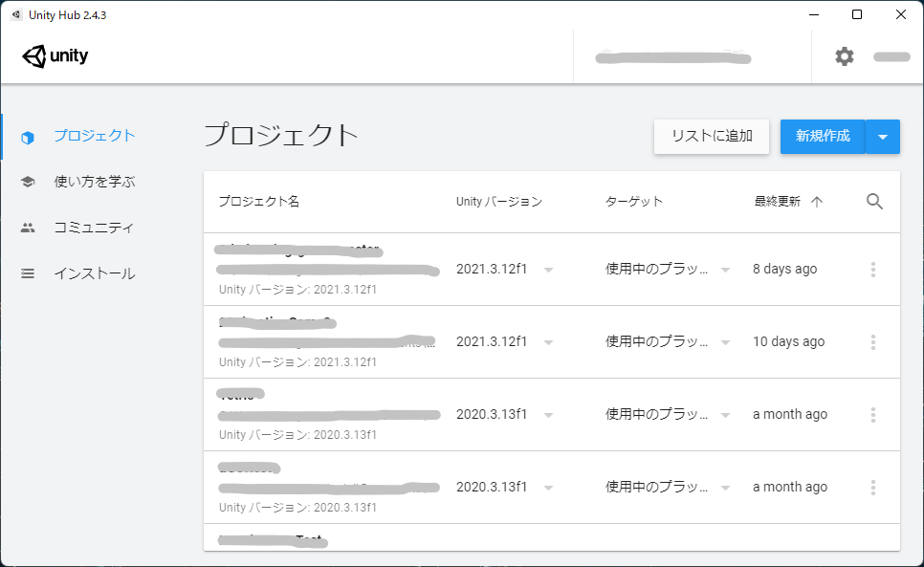Click the Unity logo in header

tap(55, 56)
